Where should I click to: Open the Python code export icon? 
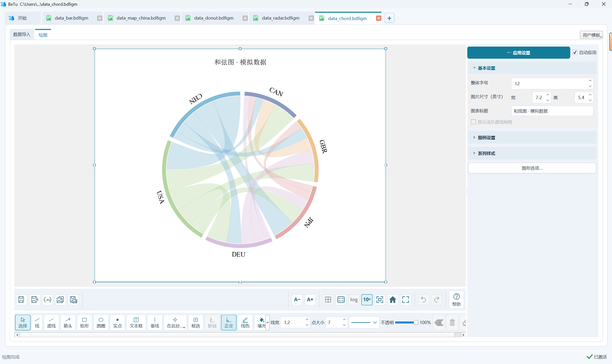(x=47, y=299)
